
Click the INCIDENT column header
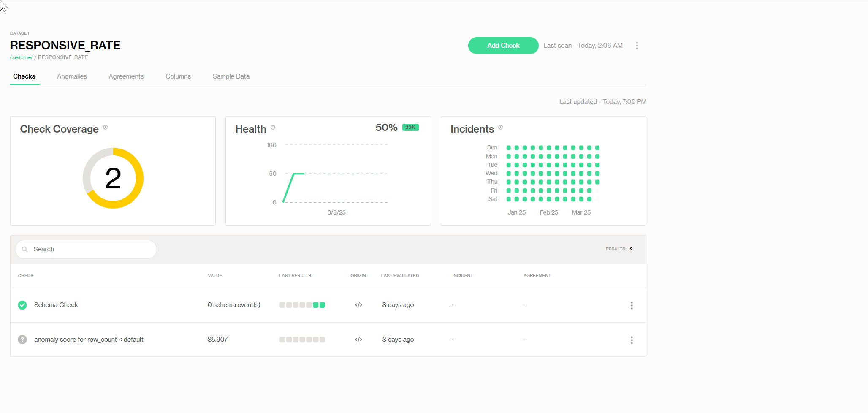pos(462,276)
